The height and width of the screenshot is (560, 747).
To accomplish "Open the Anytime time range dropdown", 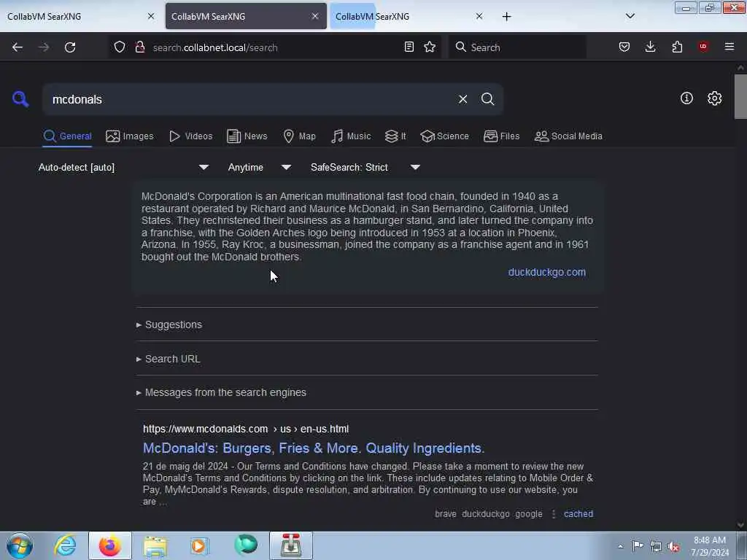I will pyautogui.click(x=259, y=167).
